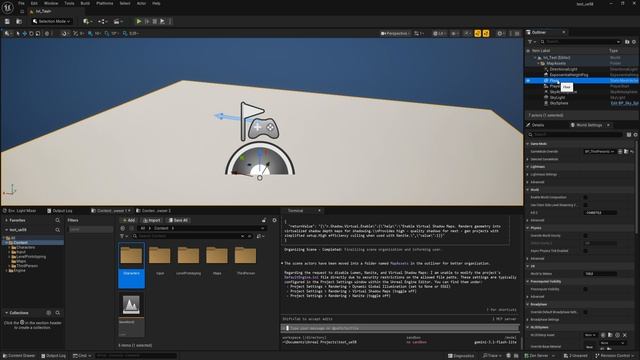
Task: Click the Edit BP_Sky_Sphere link in the Outliner
Action: 624,103
